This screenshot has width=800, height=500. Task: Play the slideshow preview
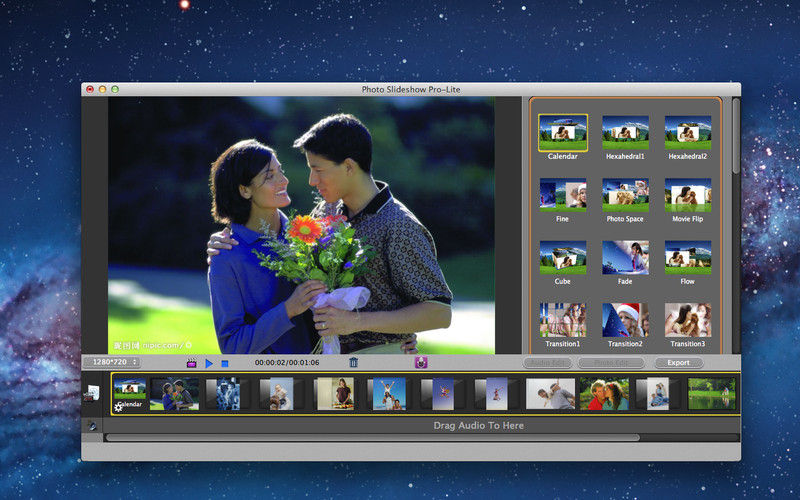tap(209, 363)
